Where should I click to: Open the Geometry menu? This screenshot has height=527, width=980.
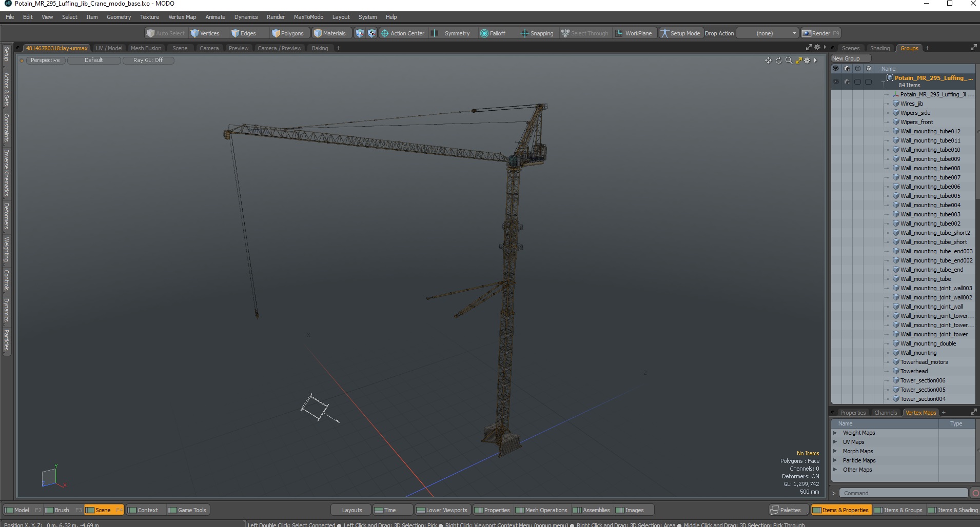(119, 17)
